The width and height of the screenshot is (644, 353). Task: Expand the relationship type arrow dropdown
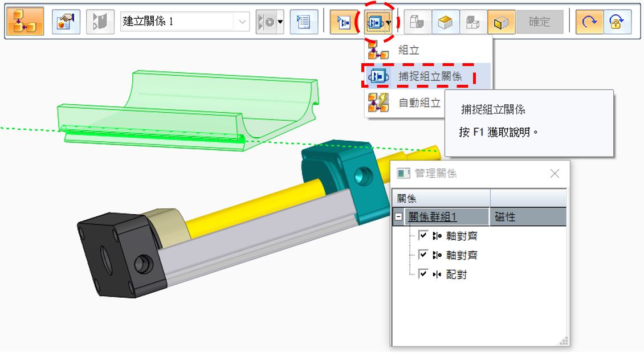(x=280, y=22)
